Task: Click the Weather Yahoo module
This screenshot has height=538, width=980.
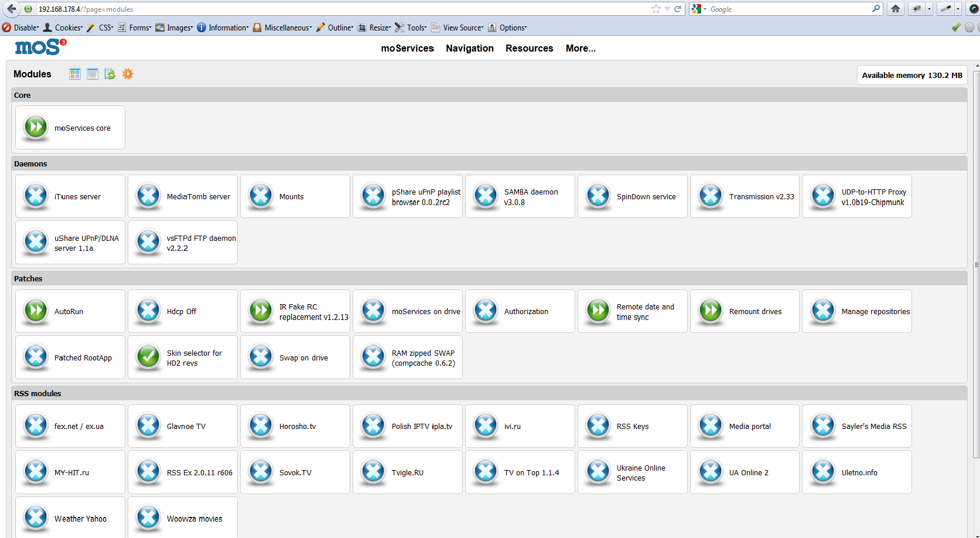Action: click(x=70, y=518)
